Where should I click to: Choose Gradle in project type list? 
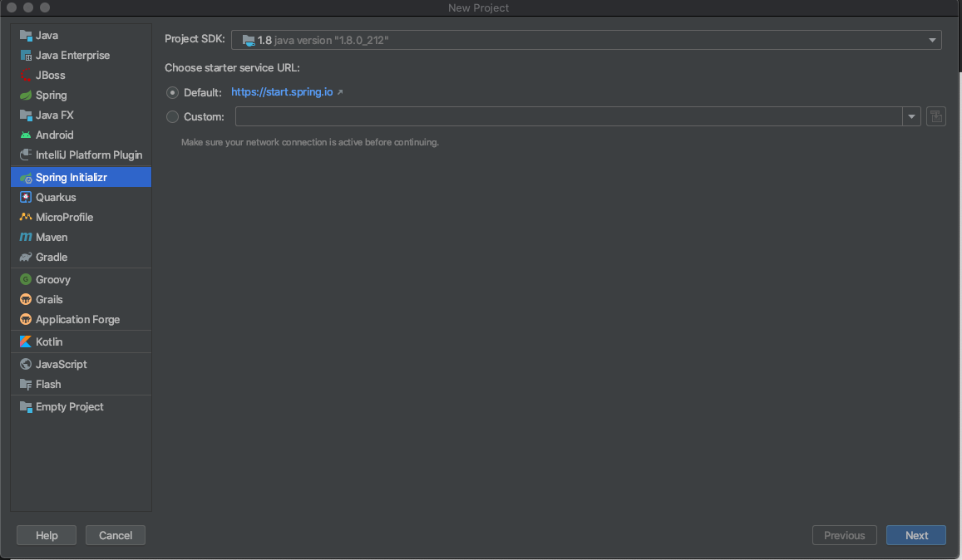click(x=81, y=257)
